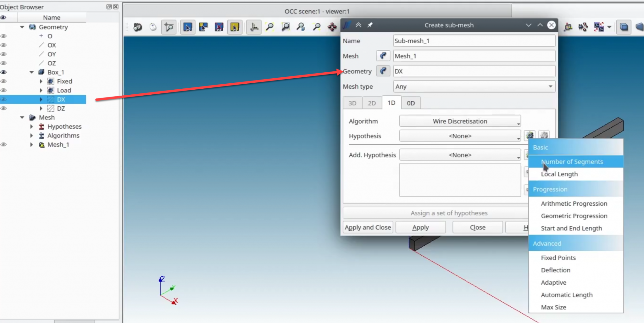The width and height of the screenshot is (644, 323).
Task: Activate the fit area tool
Action: 285,27
